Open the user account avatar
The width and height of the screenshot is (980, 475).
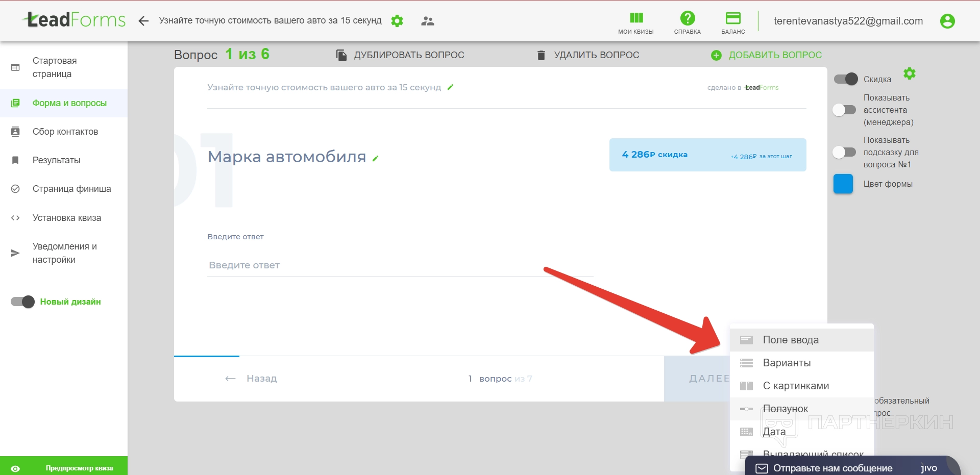947,21
